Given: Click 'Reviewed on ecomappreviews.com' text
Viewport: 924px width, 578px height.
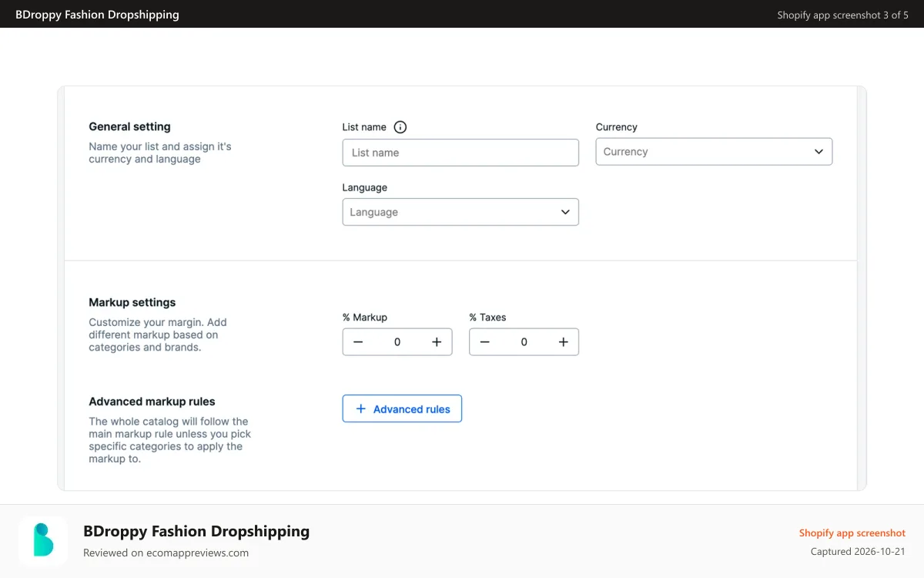Looking at the screenshot, I should pos(166,553).
